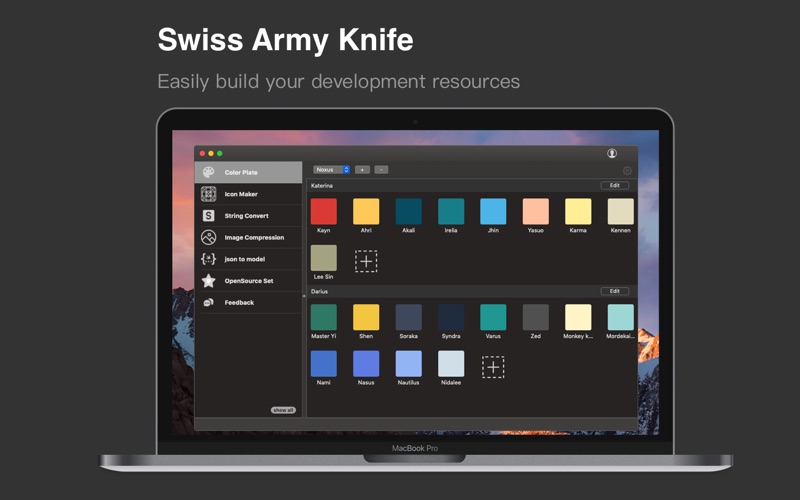Select the Color Plate sidebar item

click(x=248, y=172)
